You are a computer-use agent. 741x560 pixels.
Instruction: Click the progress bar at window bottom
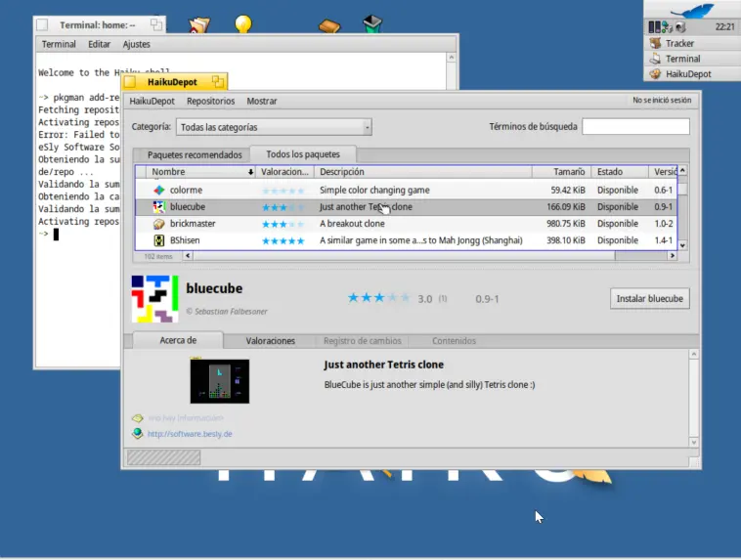(x=163, y=457)
